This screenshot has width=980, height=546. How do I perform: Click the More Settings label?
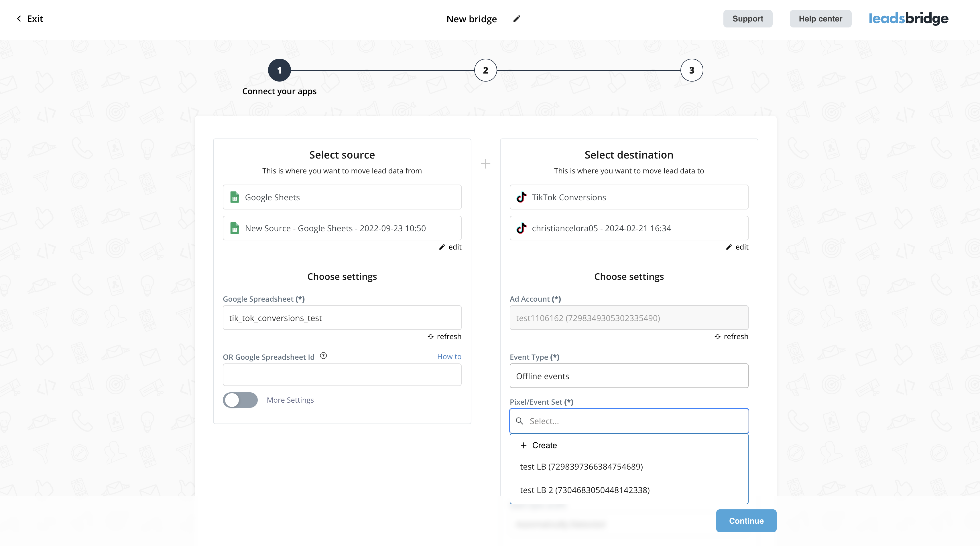pyautogui.click(x=290, y=400)
